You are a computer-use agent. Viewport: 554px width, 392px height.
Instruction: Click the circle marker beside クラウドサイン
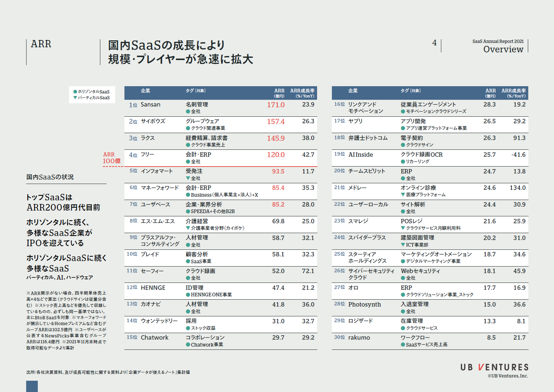403,145
